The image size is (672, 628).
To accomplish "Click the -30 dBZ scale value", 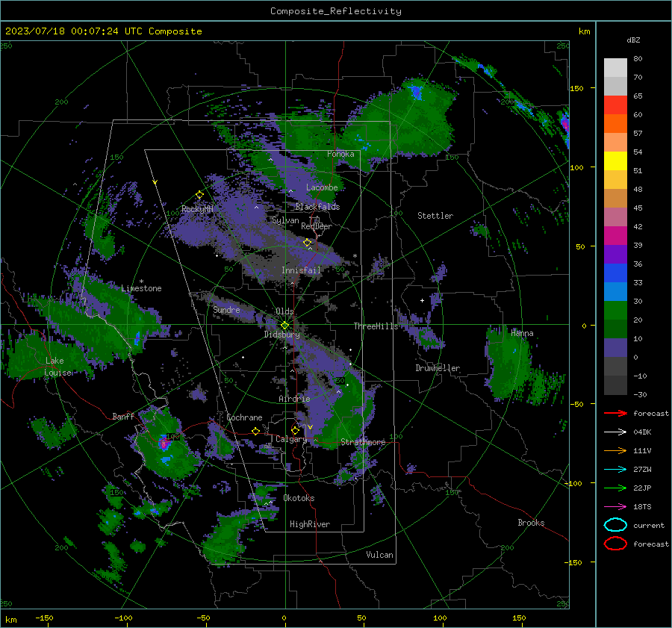I will tap(640, 394).
